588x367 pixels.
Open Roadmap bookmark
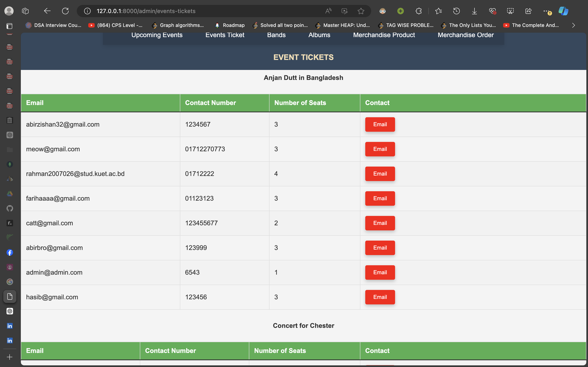point(230,25)
